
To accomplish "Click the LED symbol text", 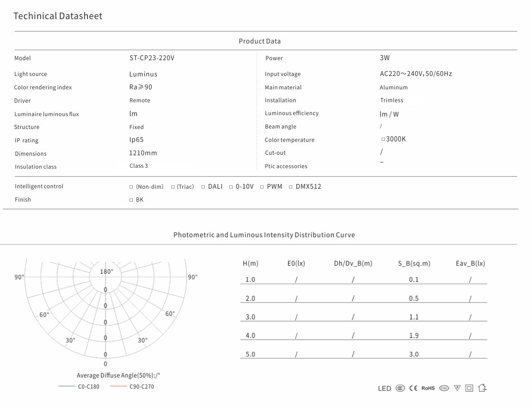I will click(384, 388).
